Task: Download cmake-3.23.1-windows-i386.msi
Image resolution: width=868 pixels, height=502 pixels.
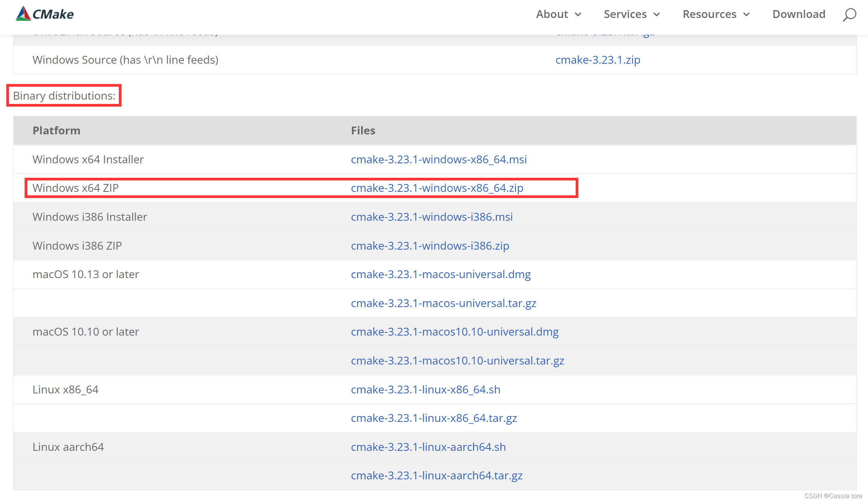Action: [431, 217]
